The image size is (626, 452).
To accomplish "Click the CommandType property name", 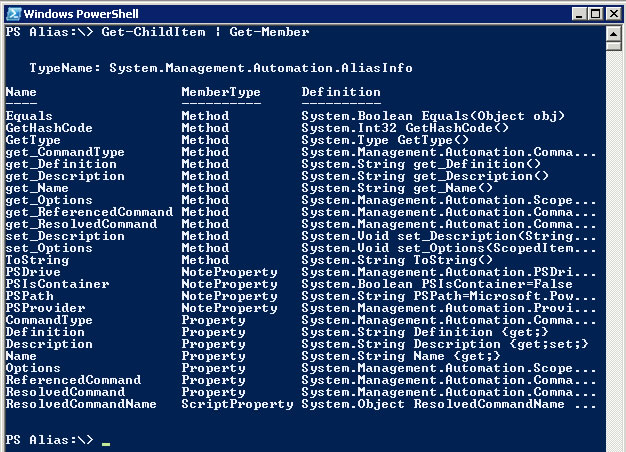I will [49, 320].
